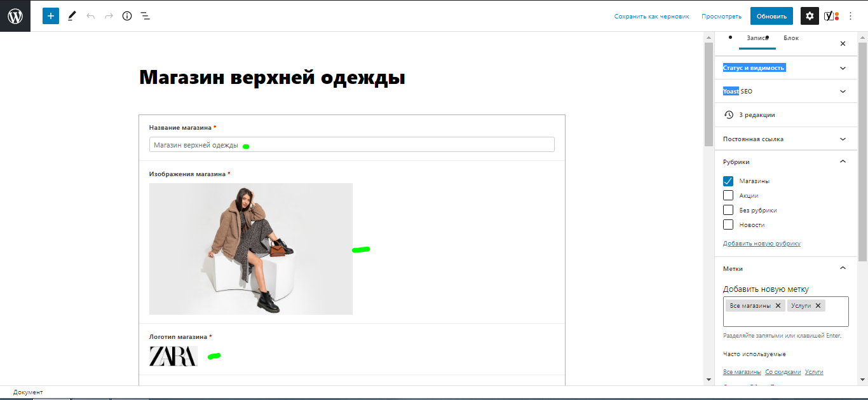Switch to the 'Блок' tab

pyautogui.click(x=791, y=38)
